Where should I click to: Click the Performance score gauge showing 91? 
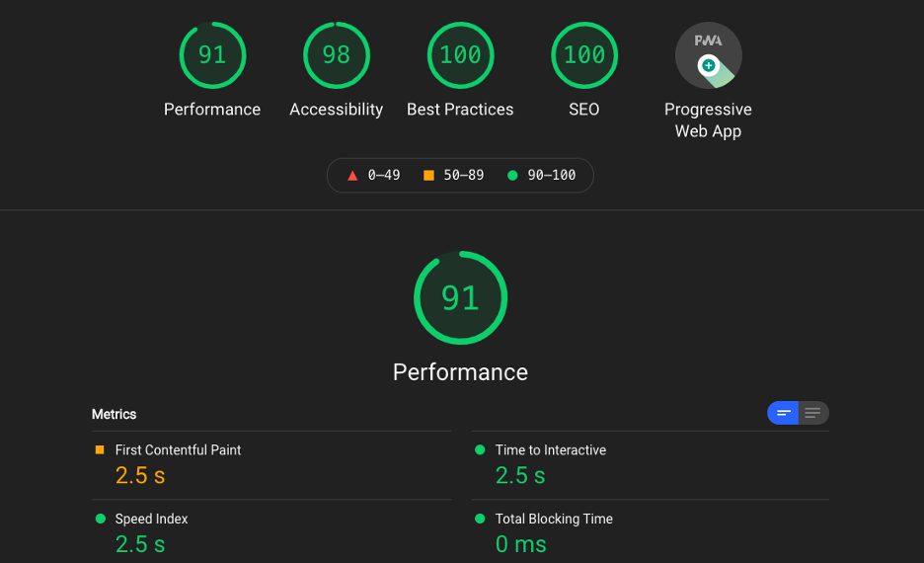[x=212, y=55]
